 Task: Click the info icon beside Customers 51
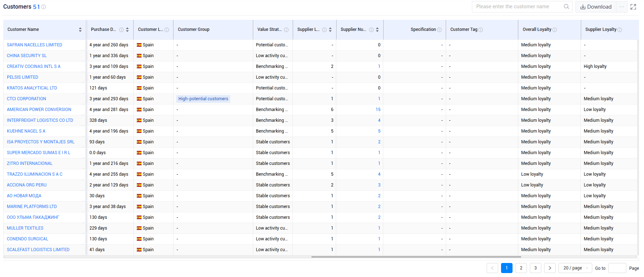point(43,7)
